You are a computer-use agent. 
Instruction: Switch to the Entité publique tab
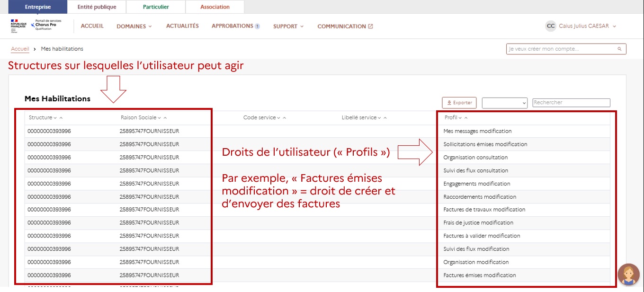coord(97,7)
